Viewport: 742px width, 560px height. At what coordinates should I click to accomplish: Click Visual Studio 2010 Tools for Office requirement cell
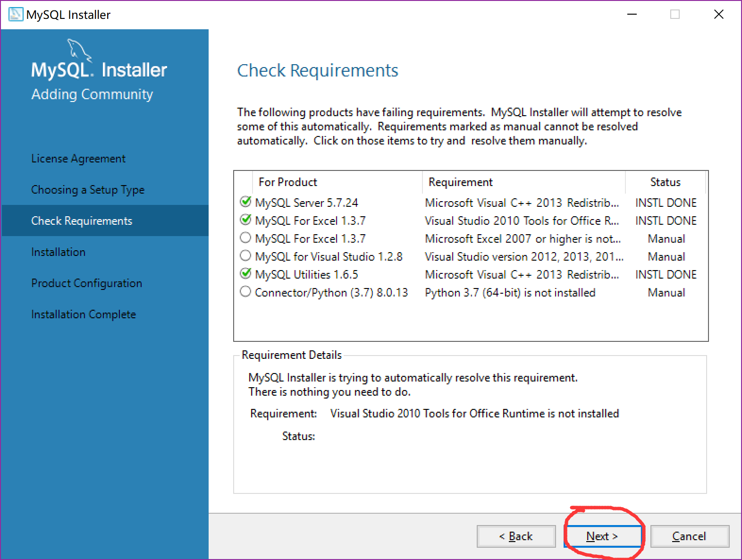[522, 221]
